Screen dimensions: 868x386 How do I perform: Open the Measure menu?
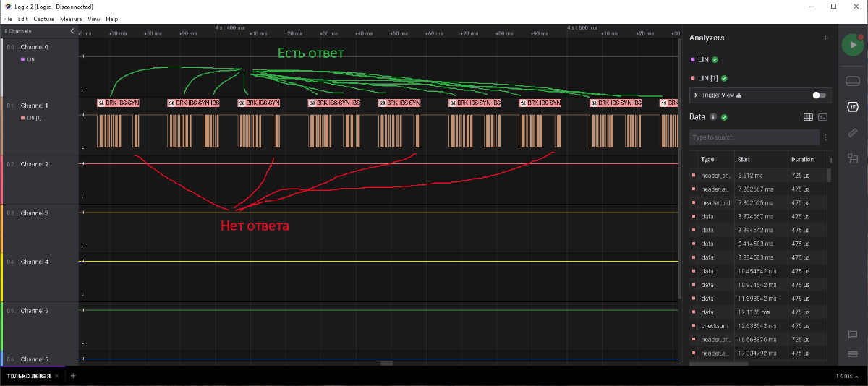click(x=71, y=19)
